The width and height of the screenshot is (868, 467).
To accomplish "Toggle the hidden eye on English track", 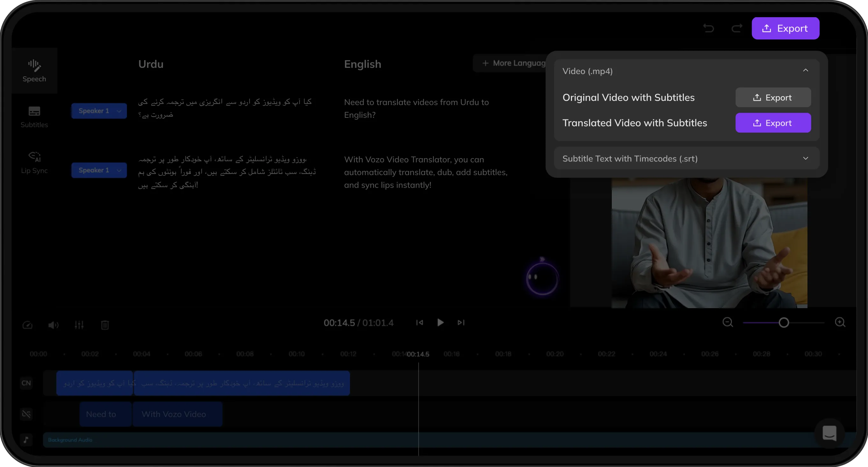I will click(26, 414).
